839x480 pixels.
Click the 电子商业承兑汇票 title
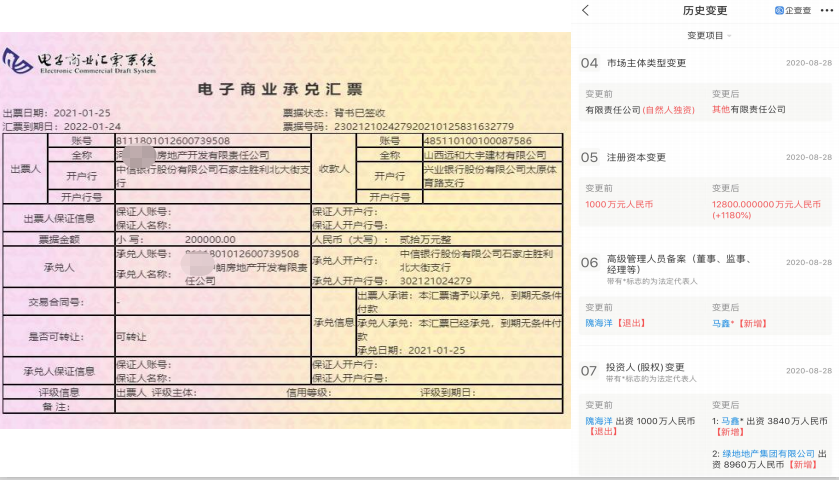click(280, 89)
